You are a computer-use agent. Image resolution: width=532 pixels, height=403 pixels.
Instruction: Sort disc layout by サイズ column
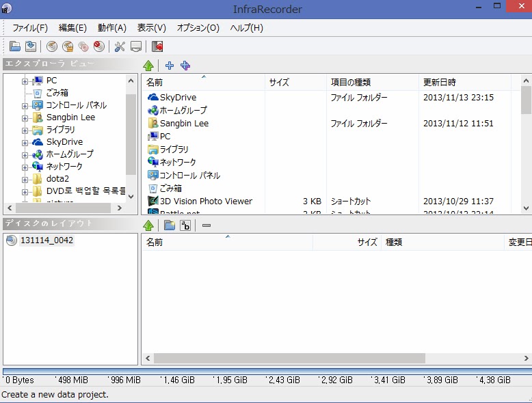[347, 242]
